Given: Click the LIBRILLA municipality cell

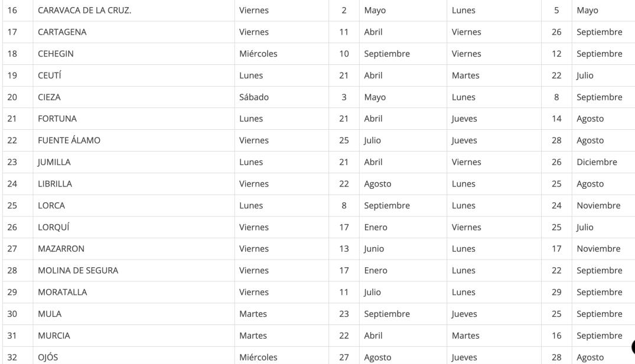Looking at the screenshot, I should coord(55,183).
